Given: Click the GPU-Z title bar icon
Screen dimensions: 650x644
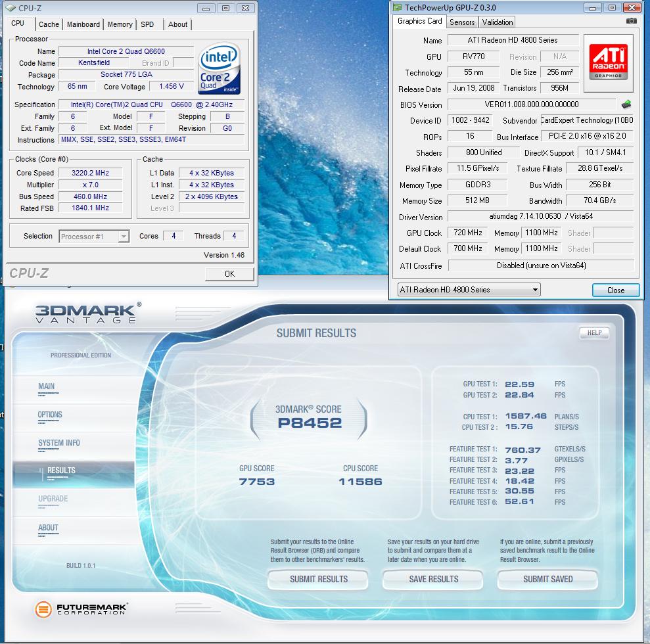Looking at the screenshot, I should 397,7.
